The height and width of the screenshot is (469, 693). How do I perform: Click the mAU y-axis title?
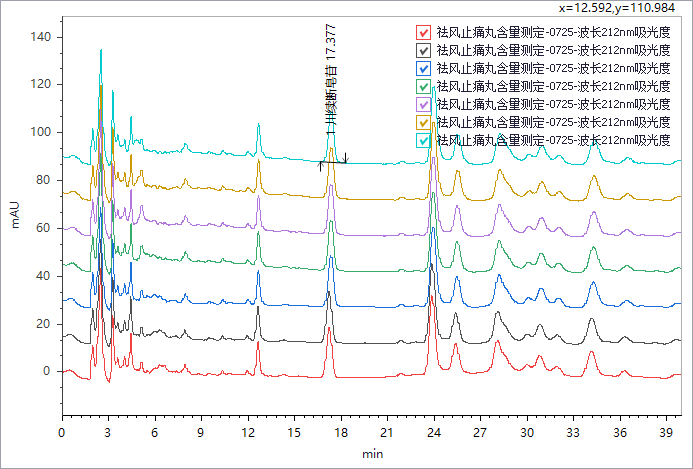pos(16,215)
